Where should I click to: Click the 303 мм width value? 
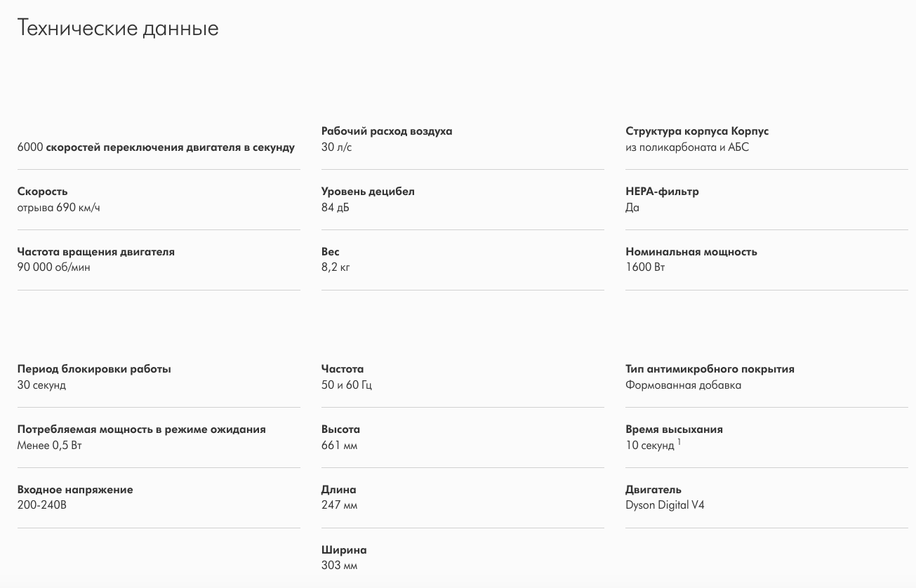(x=339, y=566)
